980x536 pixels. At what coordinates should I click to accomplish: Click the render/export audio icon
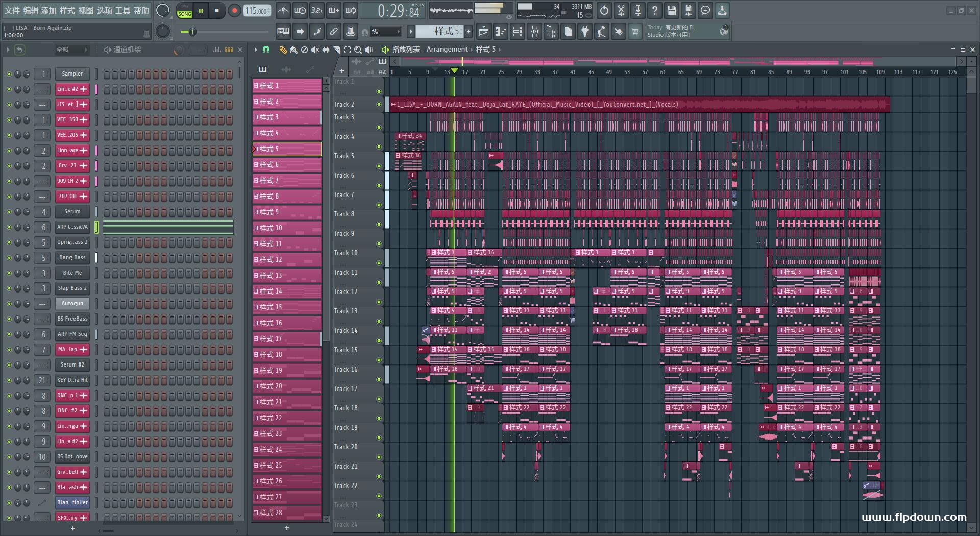tap(689, 10)
